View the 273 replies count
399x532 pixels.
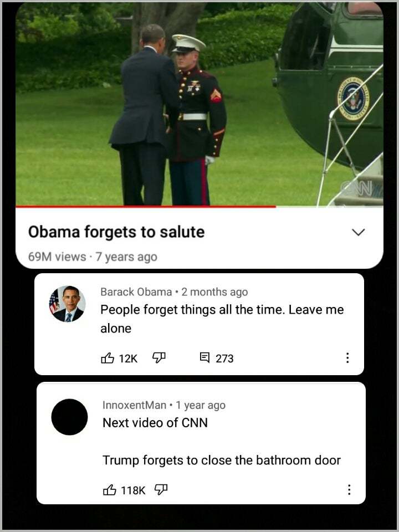(224, 359)
